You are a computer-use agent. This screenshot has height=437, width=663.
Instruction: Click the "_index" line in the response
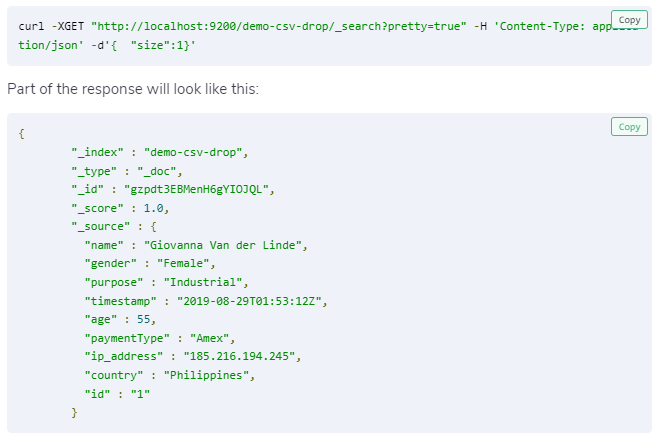click(x=159, y=152)
